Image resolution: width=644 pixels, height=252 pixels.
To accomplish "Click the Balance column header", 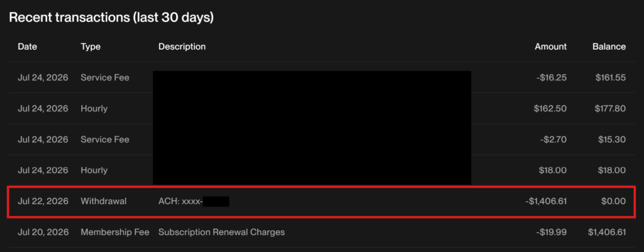I will 609,47.
